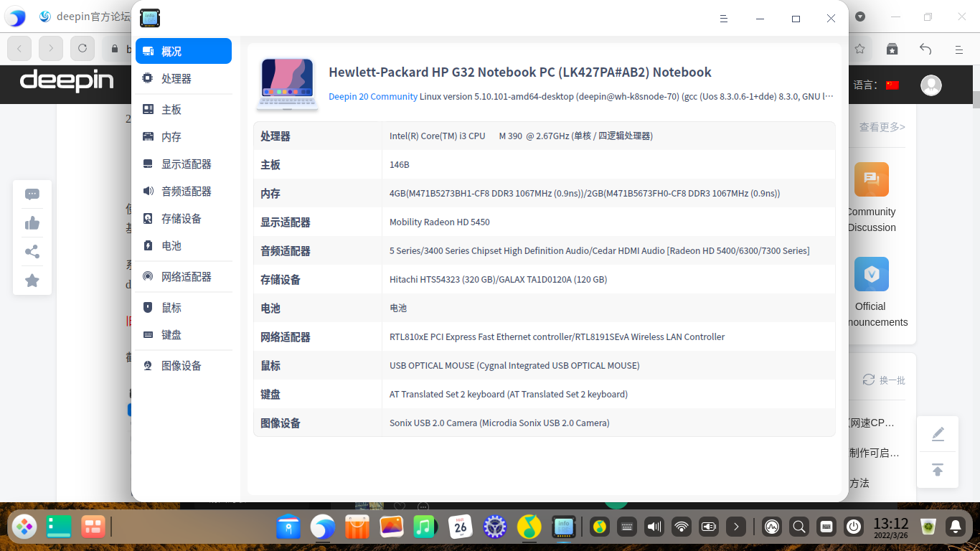Click the pencil edit icon to compose post
This screenshot has width=980, height=551.
(x=938, y=433)
